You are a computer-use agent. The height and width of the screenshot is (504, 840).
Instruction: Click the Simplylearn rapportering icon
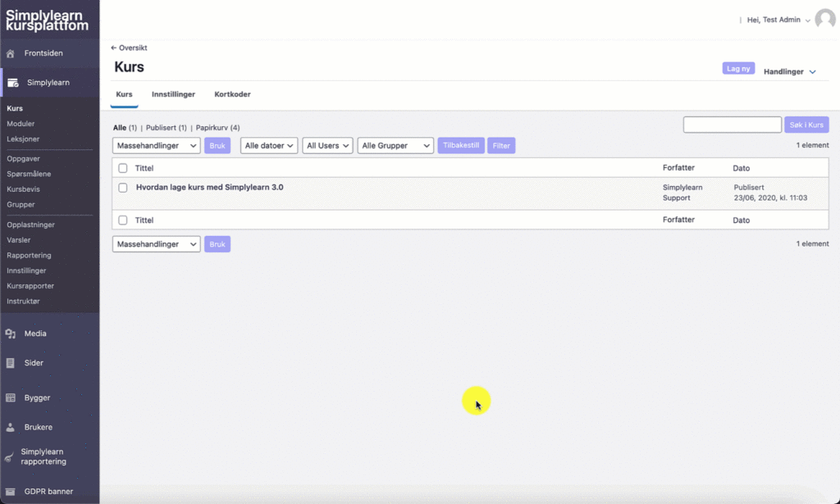click(x=9, y=457)
